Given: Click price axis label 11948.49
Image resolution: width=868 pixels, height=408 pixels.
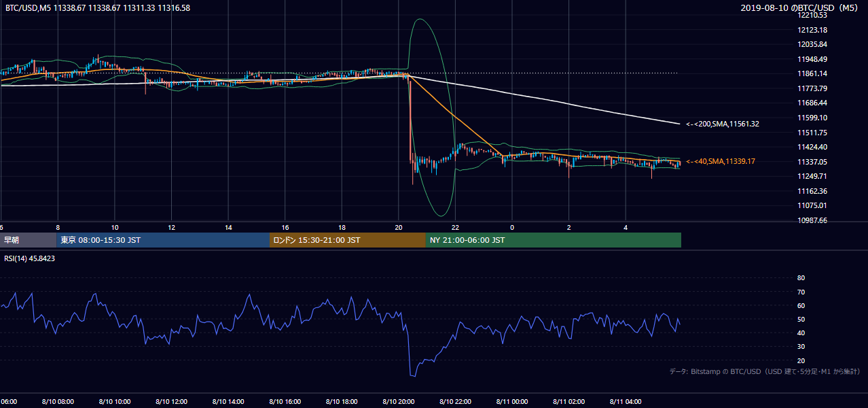Looking at the screenshot, I should [x=812, y=59].
